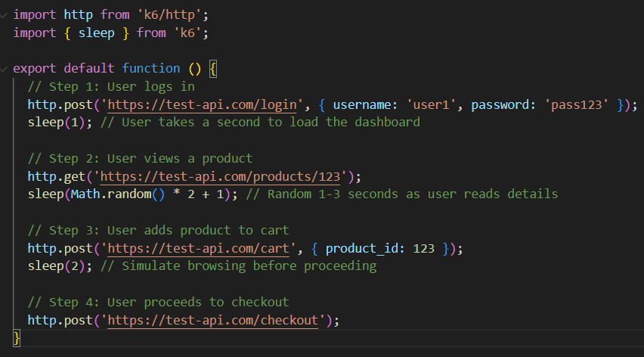
Task: Follow the test-api.com/checkout URL link
Action: pos(213,320)
